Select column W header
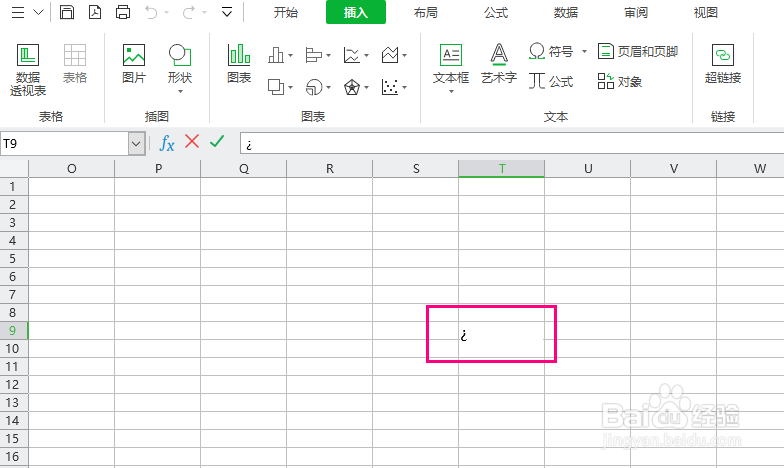The height and width of the screenshot is (468, 784). tap(750, 168)
